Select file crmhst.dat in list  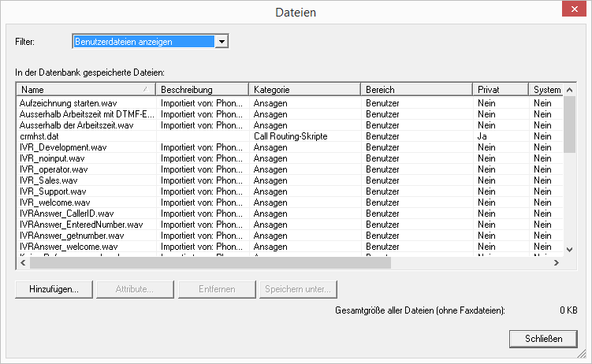tap(39, 136)
